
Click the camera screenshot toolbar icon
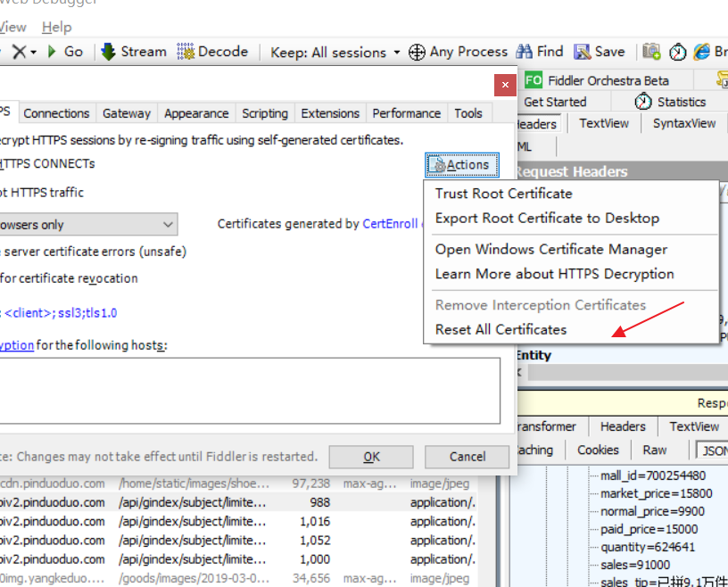coord(651,52)
